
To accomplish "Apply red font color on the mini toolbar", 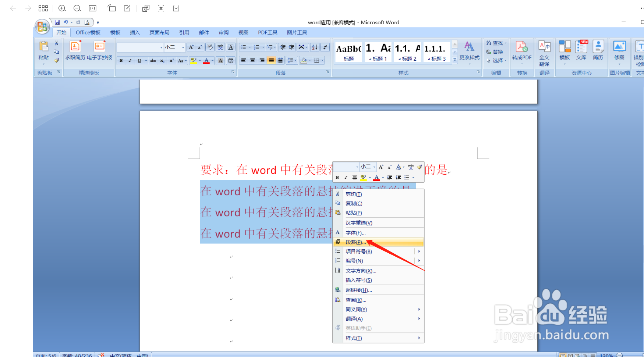I will tap(376, 177).
